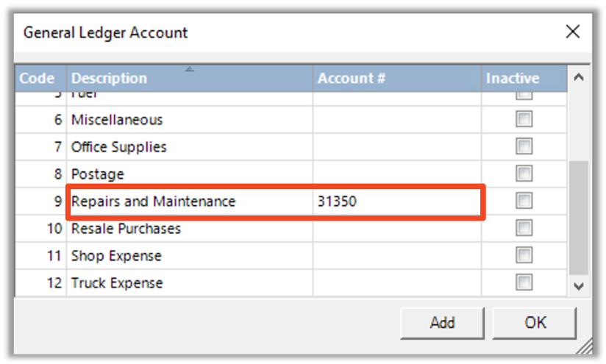Viewport: 606px width, 364px height.
Task: Select the Shop Expense description cell
Action: [x=190, y=255]
